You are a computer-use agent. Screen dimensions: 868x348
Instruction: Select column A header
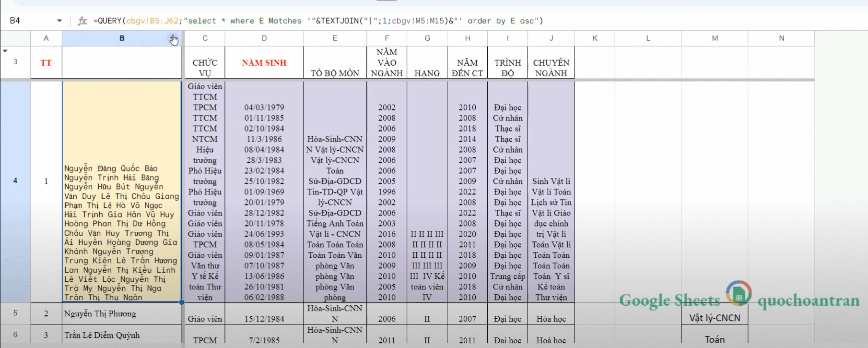tap(46, 38)
